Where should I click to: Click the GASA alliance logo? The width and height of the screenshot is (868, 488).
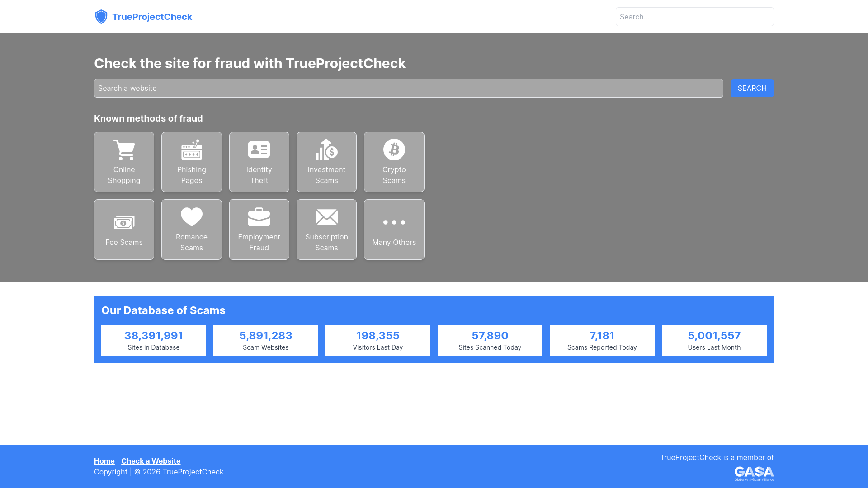[x=754, y=473]
